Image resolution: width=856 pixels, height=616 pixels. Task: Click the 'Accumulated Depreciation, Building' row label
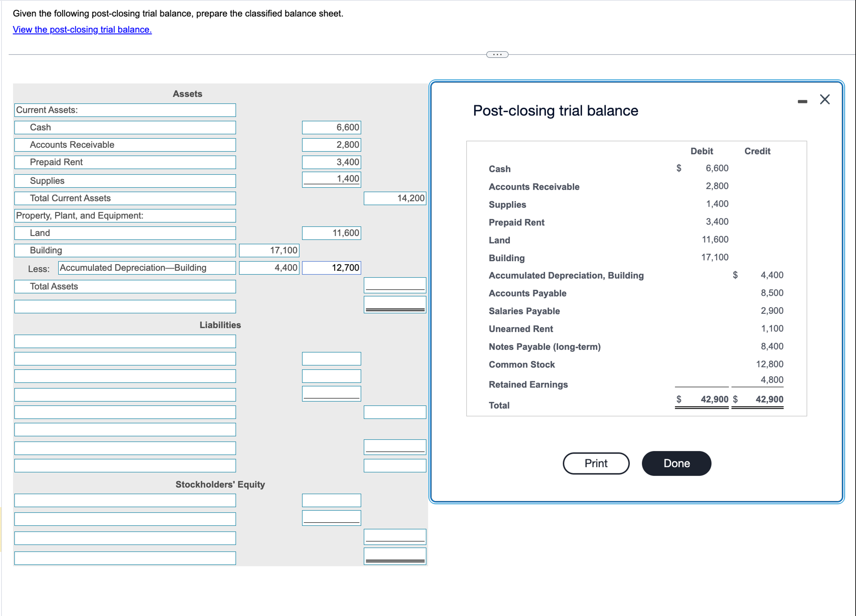tap(566, 276)
